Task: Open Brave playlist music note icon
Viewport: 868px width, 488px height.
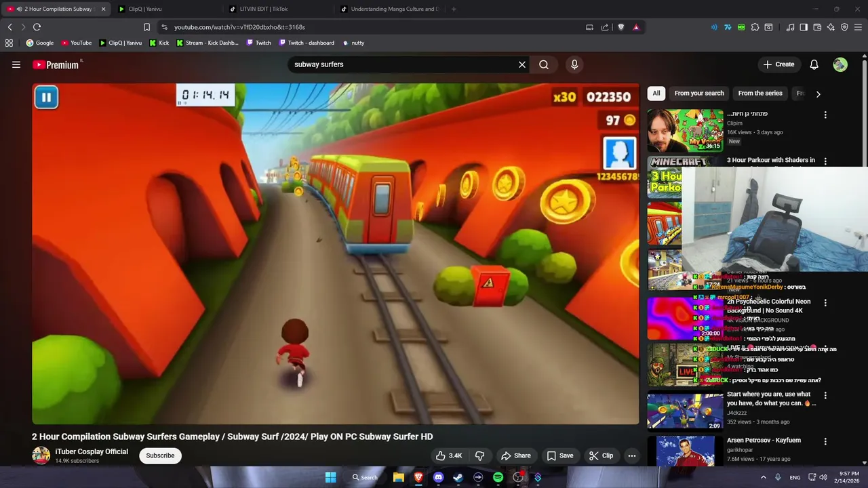Action: tap(790, 27)
